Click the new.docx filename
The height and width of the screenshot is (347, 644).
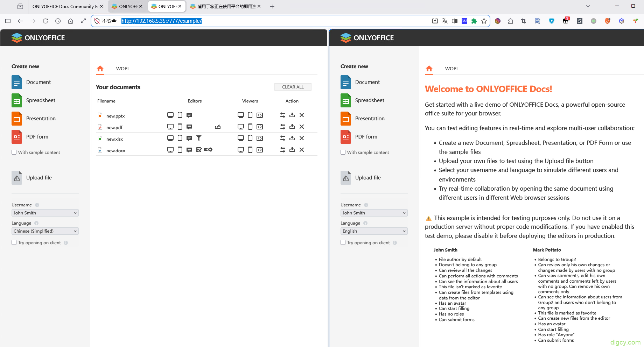[x=116, y=150]
